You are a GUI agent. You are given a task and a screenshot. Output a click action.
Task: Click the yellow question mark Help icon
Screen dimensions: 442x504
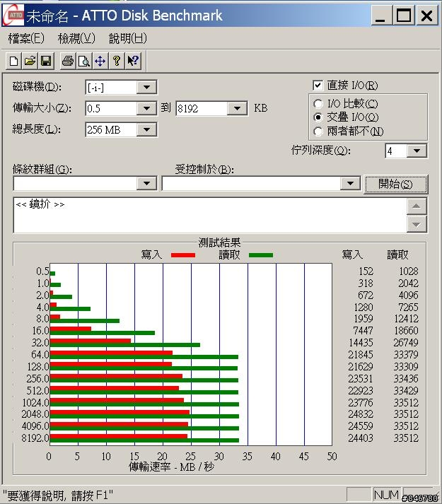pos(117,61)
